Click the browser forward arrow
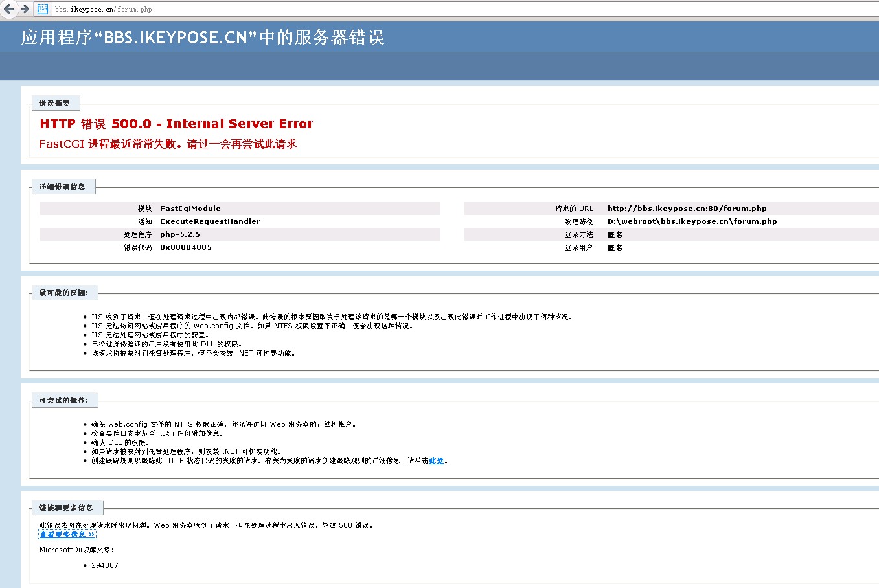879x588 pixels. (x=25, y=9)
